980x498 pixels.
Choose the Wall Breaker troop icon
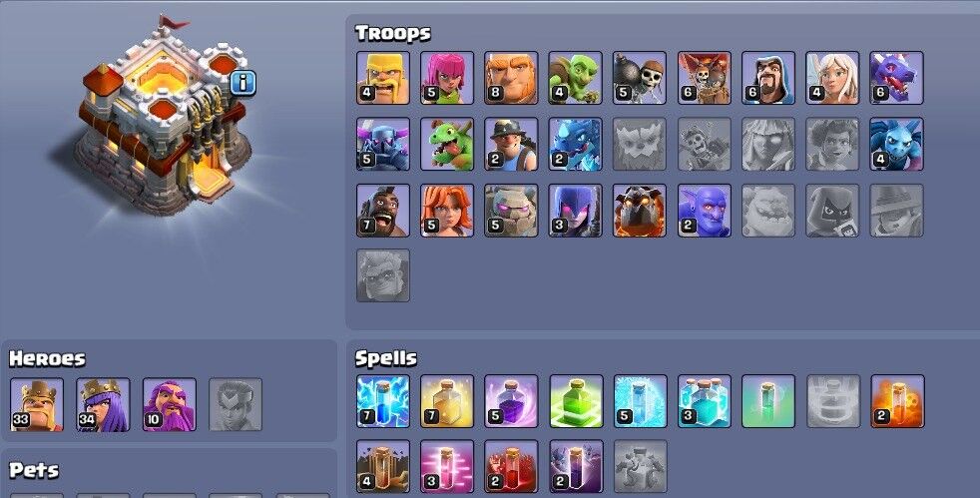click(639, 78)
